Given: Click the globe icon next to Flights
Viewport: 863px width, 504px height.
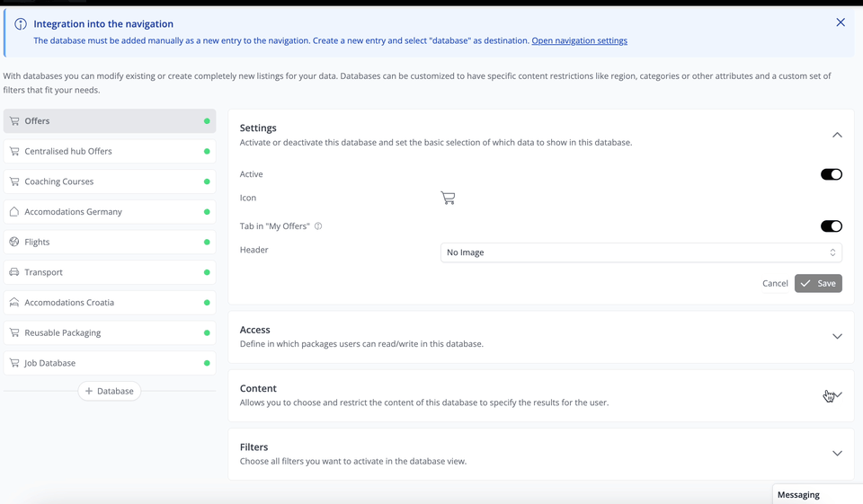Looking at the screenshot, I should [x=14, y=243].
